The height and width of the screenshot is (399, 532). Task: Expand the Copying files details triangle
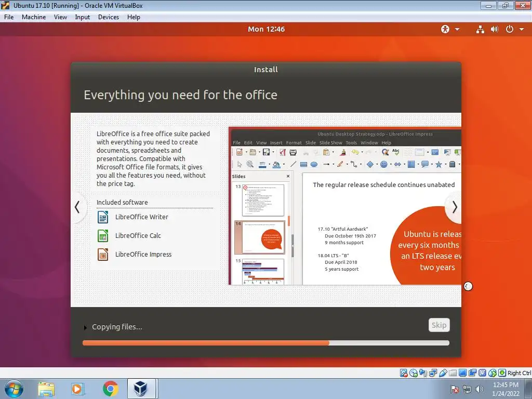(85, 327)
